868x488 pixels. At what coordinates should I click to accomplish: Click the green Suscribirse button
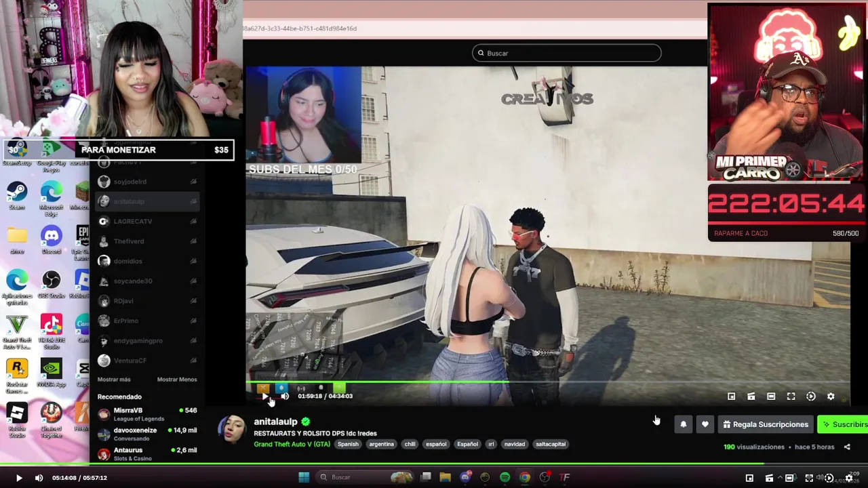843,424
